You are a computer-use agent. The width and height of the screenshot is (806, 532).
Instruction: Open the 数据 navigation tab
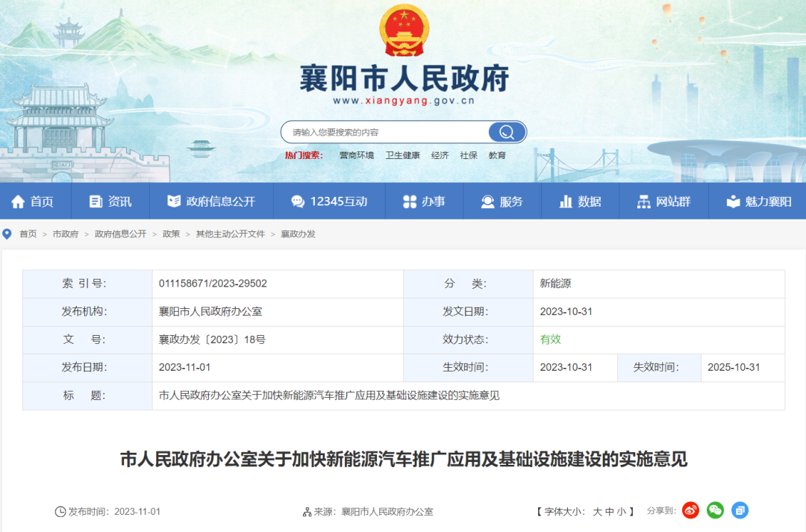pyautogui.click(x=581, y=201)
